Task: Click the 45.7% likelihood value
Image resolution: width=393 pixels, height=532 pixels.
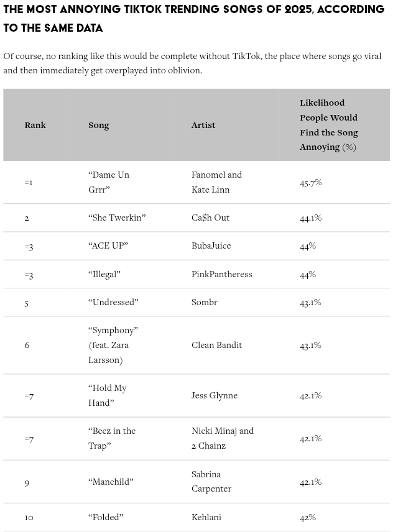Action: tap(310, 182)
